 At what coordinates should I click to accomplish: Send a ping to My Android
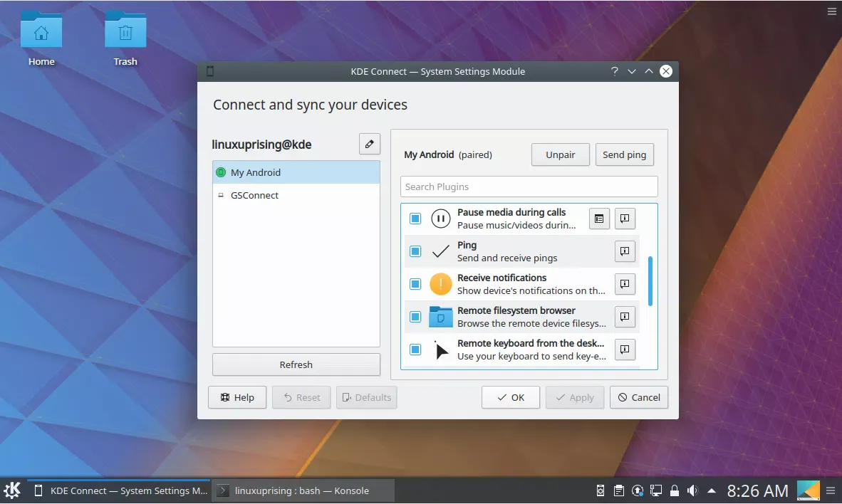tap(624, 154)
